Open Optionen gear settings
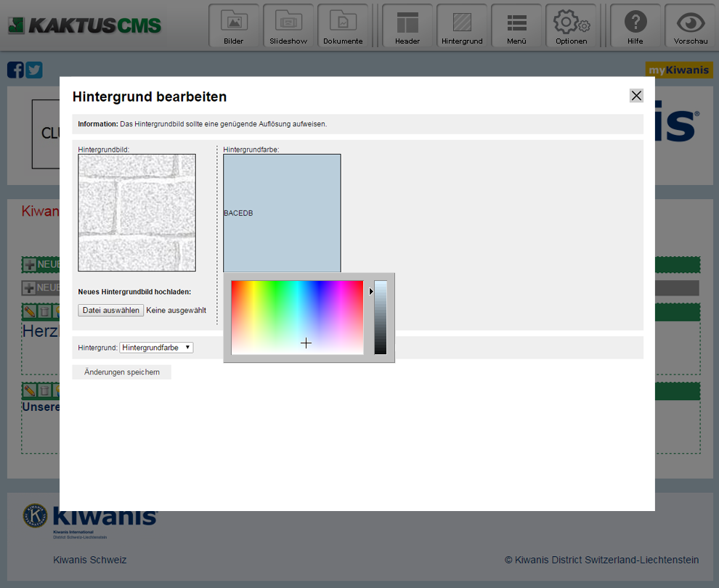 572,27
